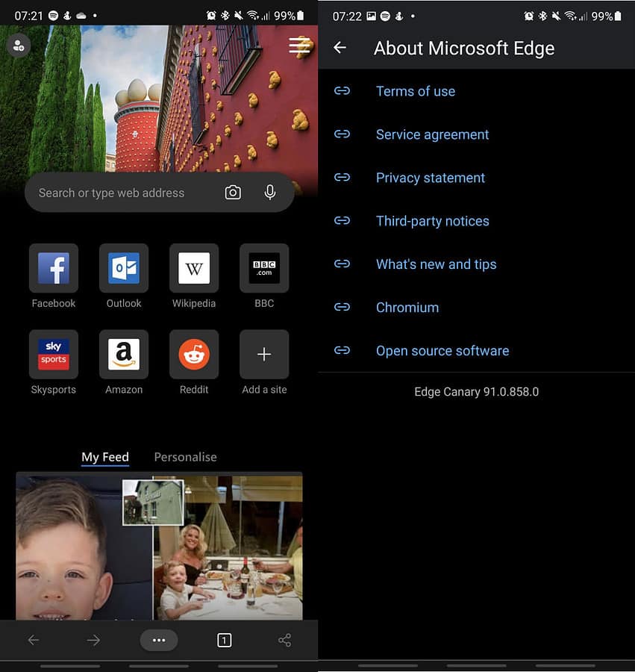
Task: Tap the Edge Canary 91.0.858.0 version text
Action: click(x=476, y=392)
